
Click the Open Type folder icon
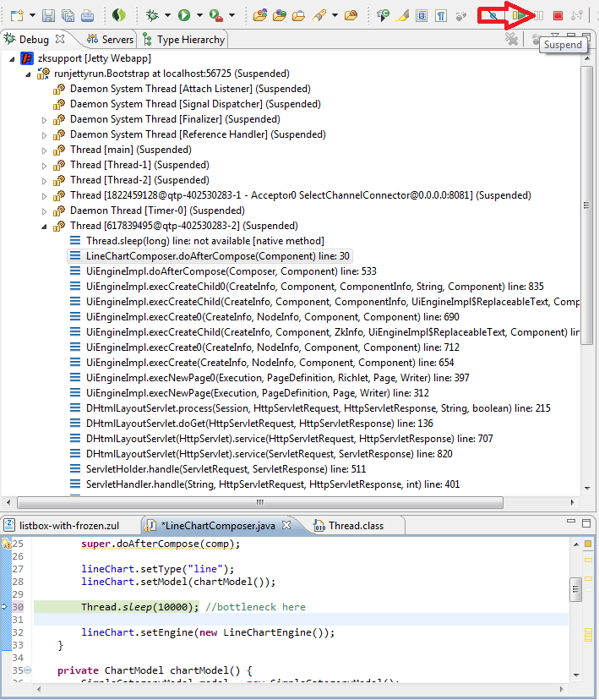click(298, 15)
